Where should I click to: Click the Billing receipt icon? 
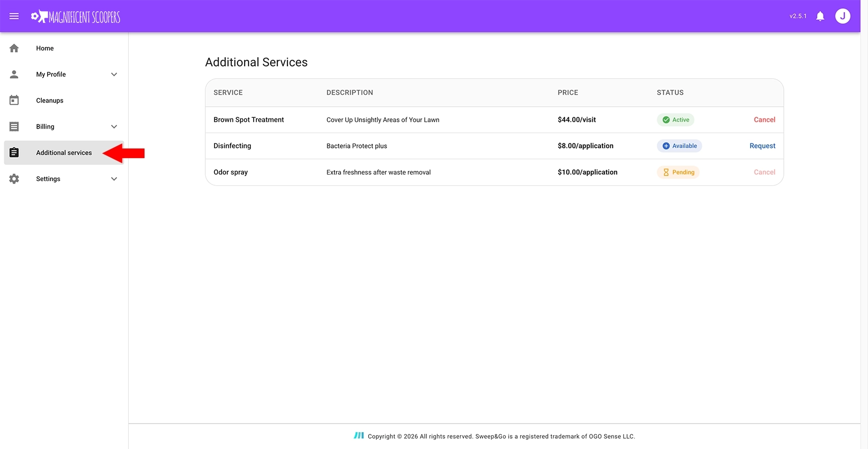point(14,127)
